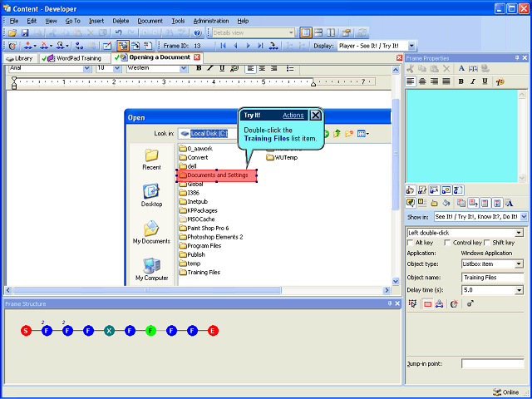Open the Object type dropdown
The image size is (532, 399).
pos(519,264)
